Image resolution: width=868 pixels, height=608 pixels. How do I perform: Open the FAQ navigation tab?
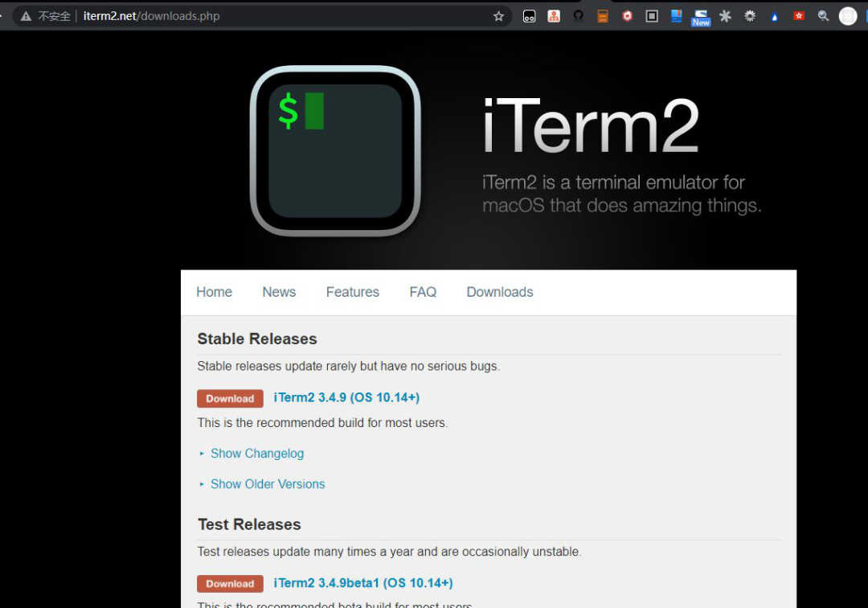tap(423, 292)
